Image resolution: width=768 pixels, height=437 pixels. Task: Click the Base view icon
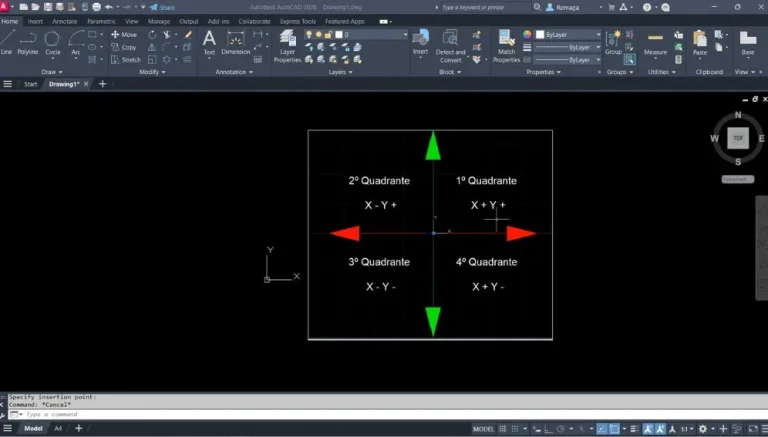coord(748,42)
